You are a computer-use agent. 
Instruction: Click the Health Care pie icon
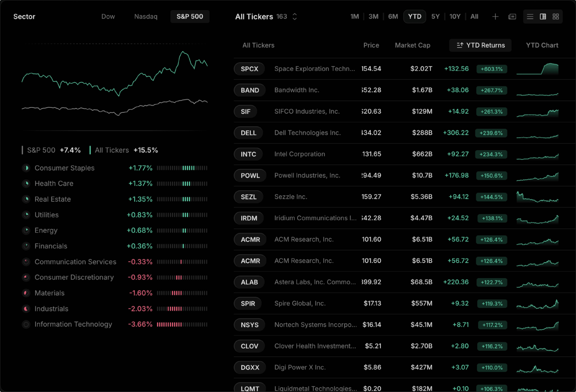(x=26, y=184)
